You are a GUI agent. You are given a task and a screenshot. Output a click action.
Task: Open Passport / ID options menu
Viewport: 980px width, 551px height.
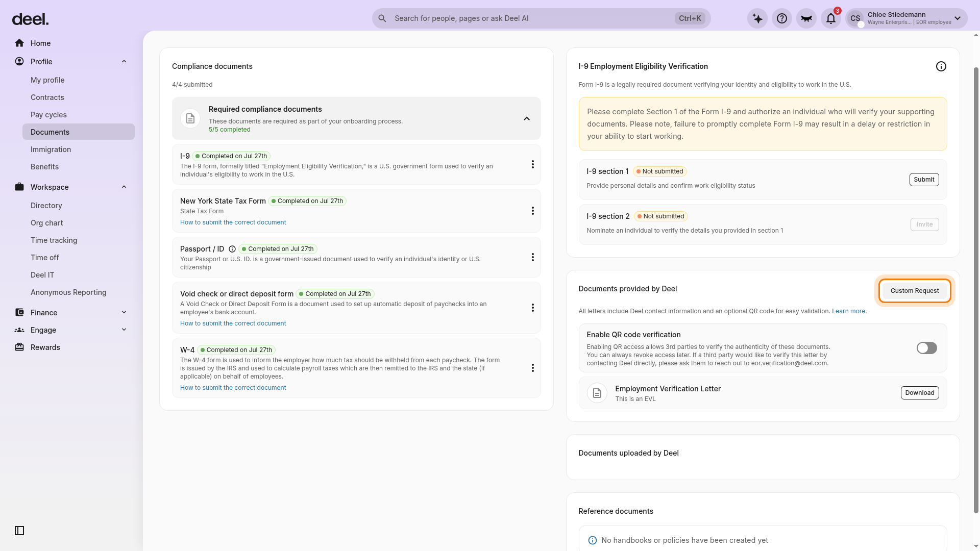tap(532, 257)
